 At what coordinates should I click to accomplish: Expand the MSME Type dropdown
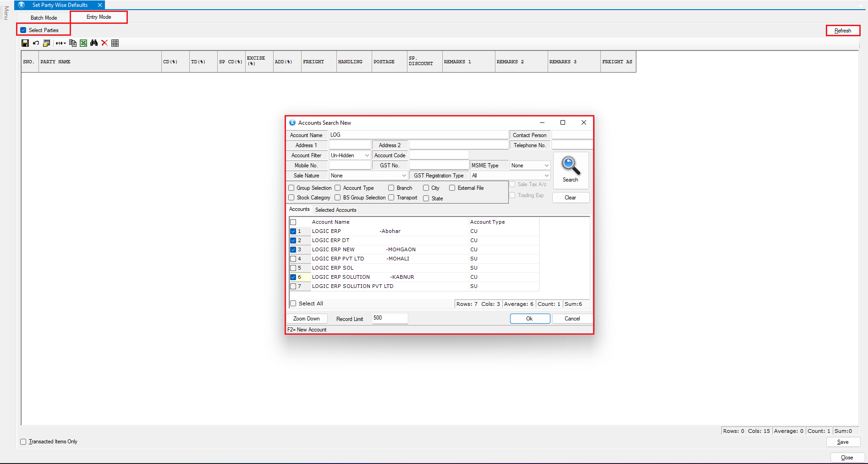[x=546, y=166]
